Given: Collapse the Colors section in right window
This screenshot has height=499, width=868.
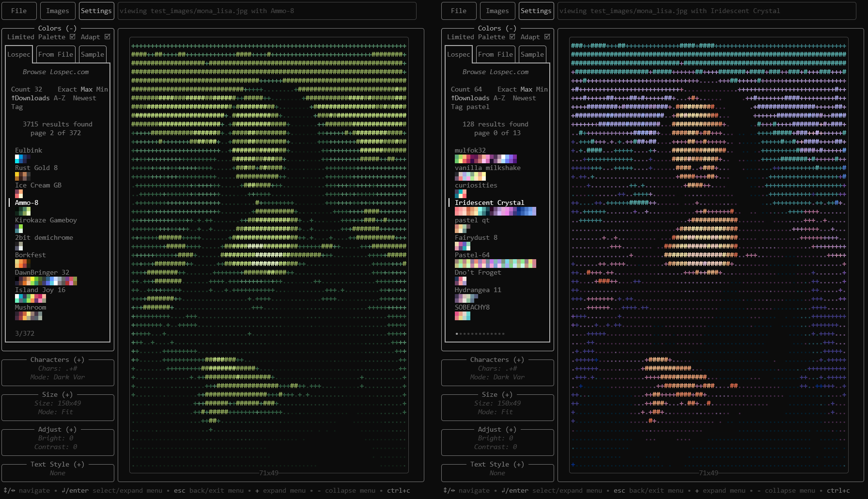Looking at the screenshot, I should point(497,28).
